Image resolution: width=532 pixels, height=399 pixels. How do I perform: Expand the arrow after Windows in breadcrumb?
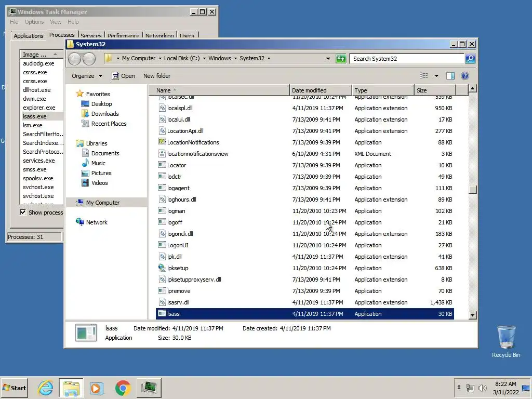(235, 58)
